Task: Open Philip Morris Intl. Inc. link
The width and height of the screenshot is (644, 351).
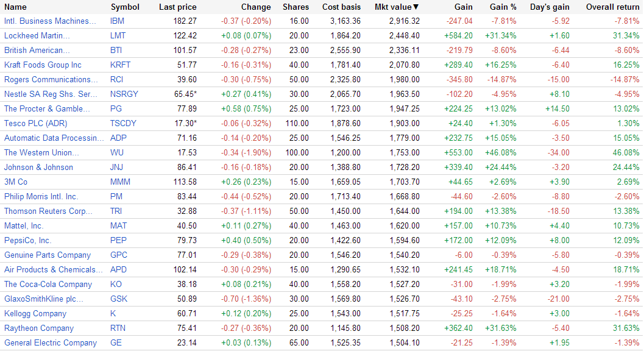Action: click(x=41, y=196)
